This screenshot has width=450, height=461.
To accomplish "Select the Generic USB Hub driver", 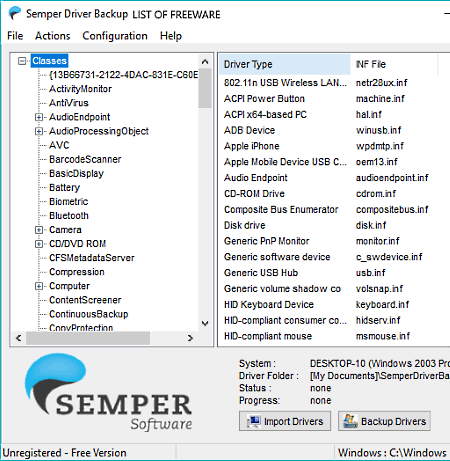I will [x=261, y=273].
